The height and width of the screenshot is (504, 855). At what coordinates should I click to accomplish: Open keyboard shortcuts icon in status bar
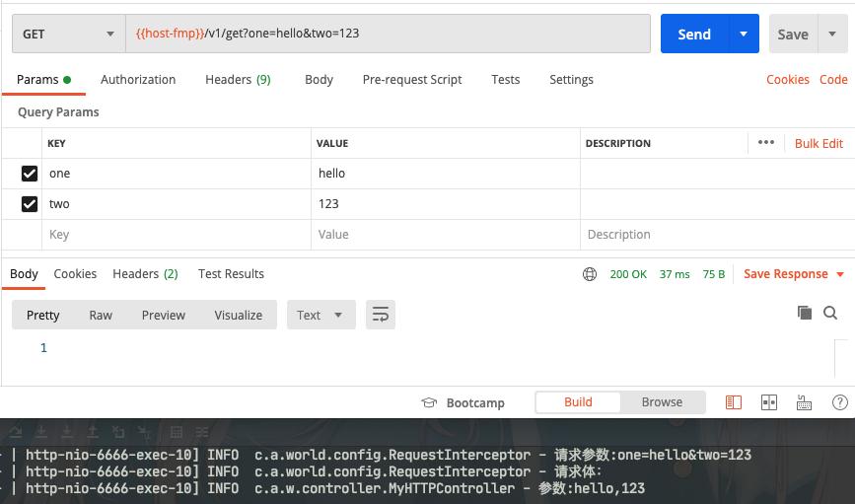point(804,402)
